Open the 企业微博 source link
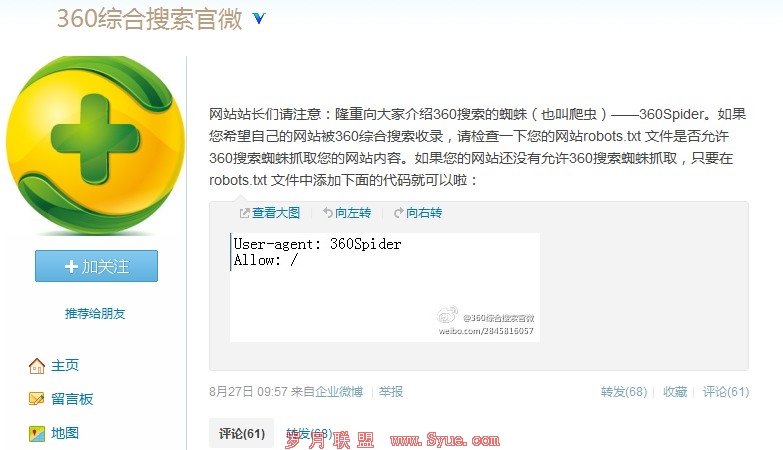783x450 pixels. 339,392
